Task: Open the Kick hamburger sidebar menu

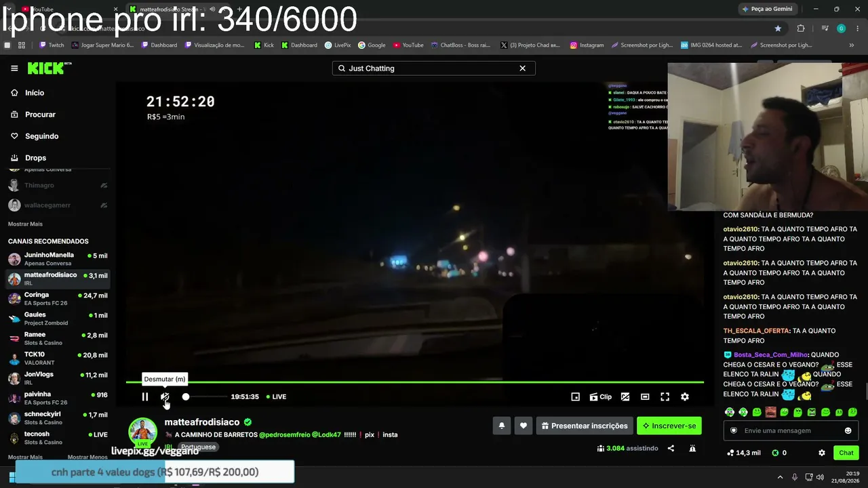Action: coord(14,68)
